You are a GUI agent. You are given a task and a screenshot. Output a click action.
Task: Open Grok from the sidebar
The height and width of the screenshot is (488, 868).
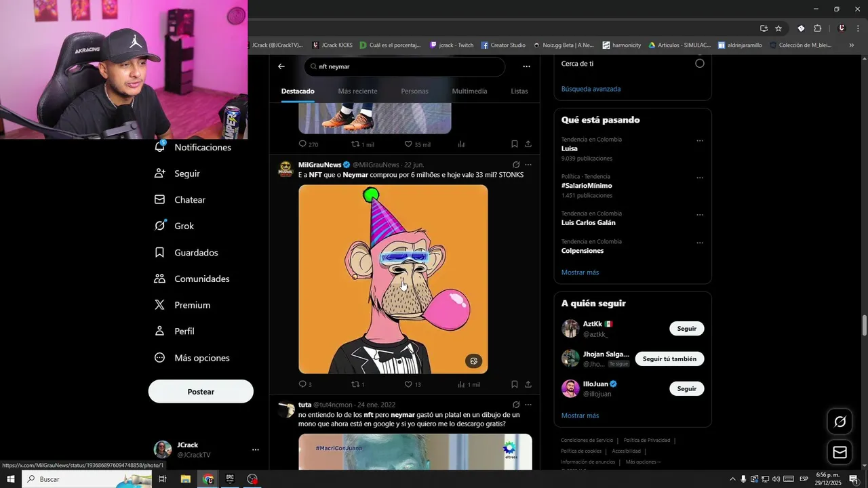tap(174, 226)
